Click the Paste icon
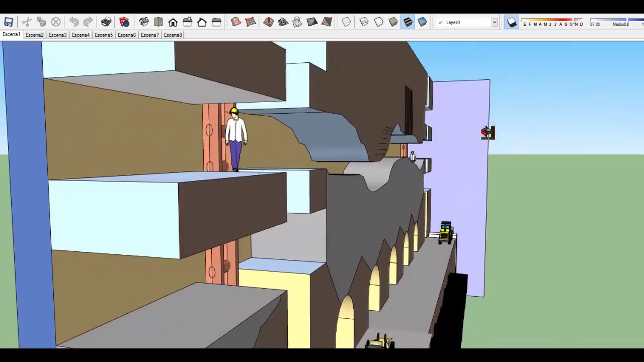644x362 pixels. pyautogui.click(x=41, y=22)
